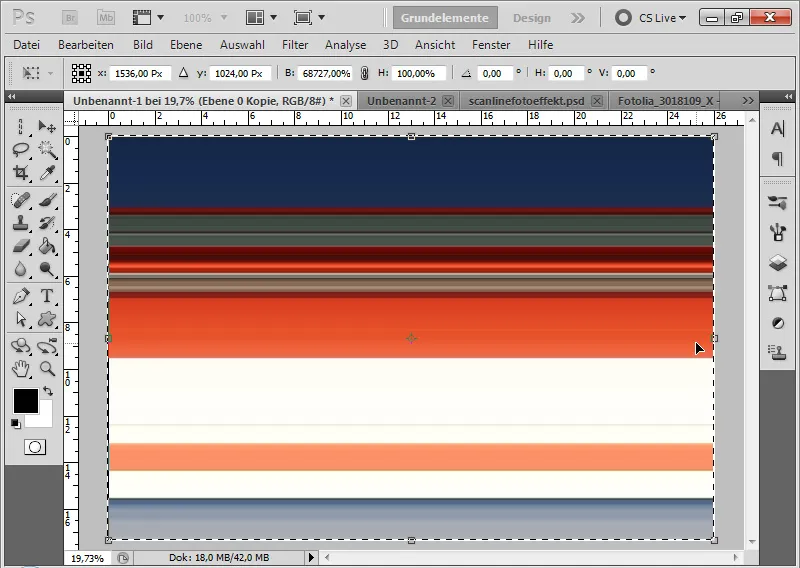800x568 pixels.
Task: Select the Move tool
Action: tap(47, 126)
